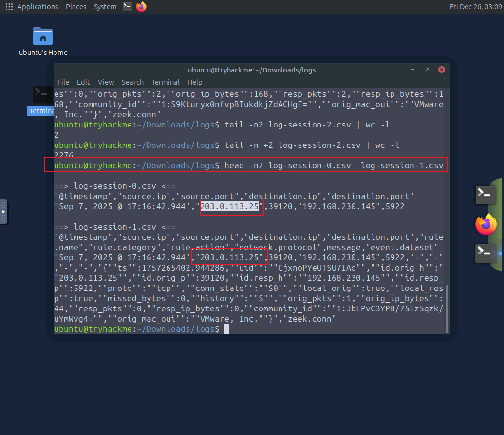Open the Applications grid icon

(x=9, y=7)
